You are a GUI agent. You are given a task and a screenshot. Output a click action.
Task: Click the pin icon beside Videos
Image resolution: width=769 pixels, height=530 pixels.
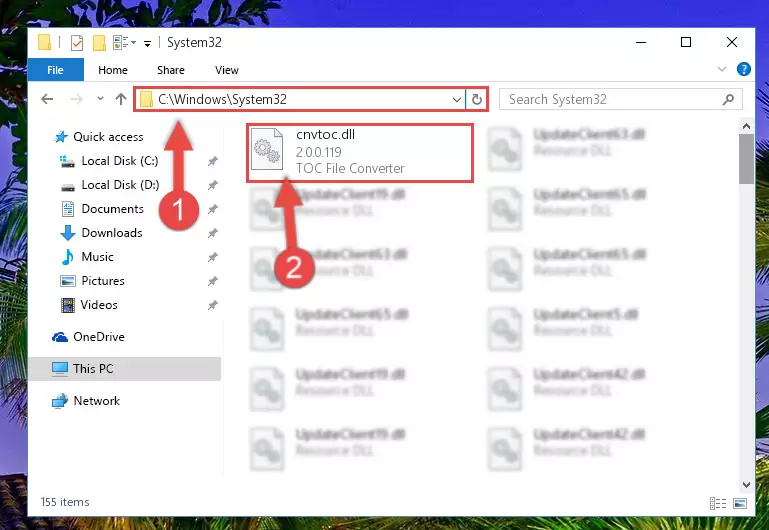click(212, 305)
